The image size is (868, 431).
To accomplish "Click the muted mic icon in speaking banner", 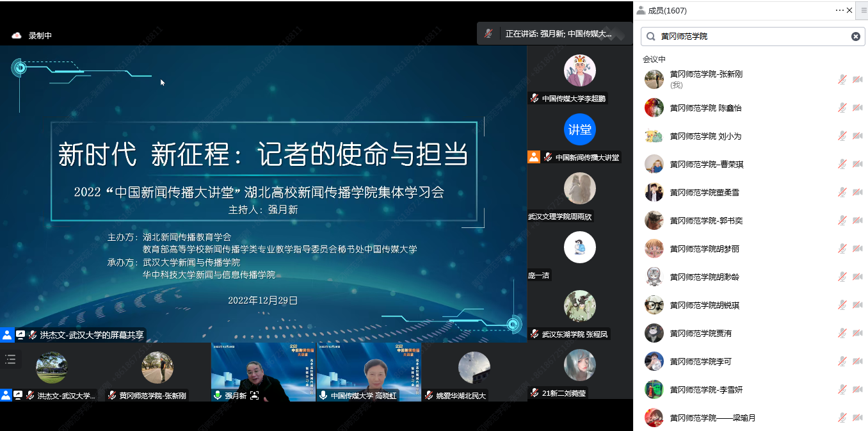I will tap(488, 33).
